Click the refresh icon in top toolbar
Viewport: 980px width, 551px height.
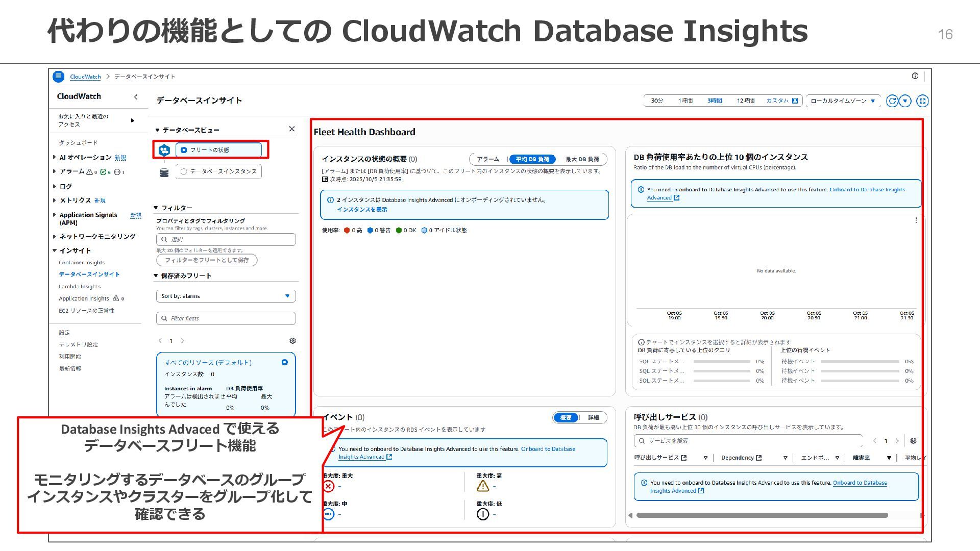892,101
